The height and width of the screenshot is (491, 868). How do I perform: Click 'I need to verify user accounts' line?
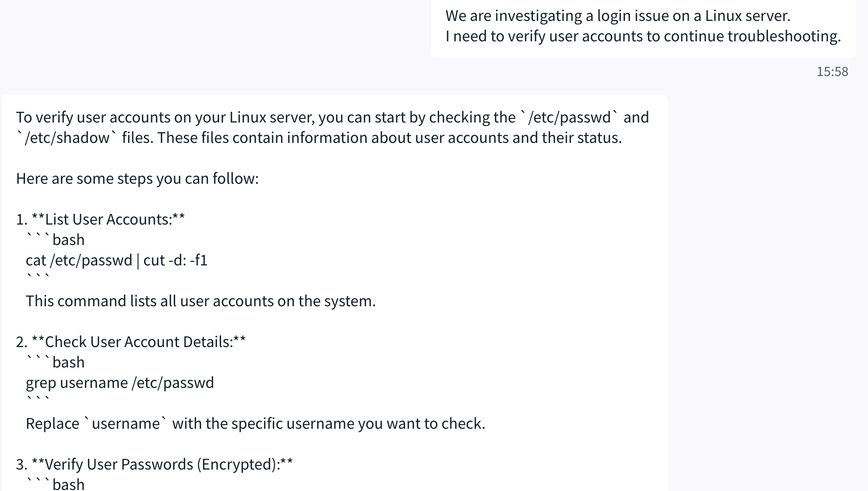643,36
